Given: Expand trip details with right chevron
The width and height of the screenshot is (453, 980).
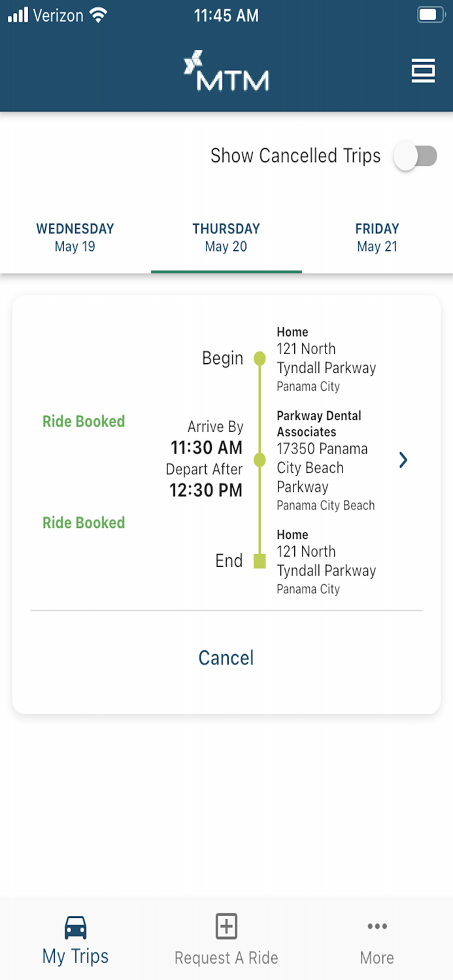Looking at the screenshot, I should point(403,461).
